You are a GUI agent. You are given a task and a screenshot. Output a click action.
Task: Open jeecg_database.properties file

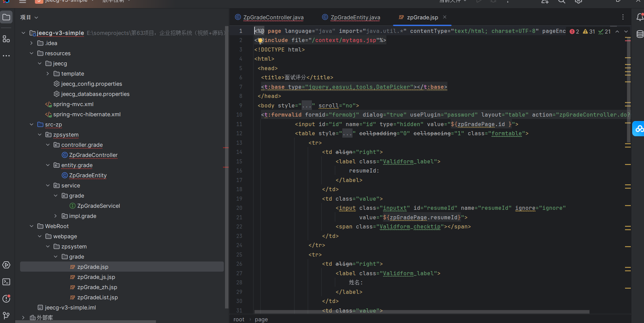(95, 94)
